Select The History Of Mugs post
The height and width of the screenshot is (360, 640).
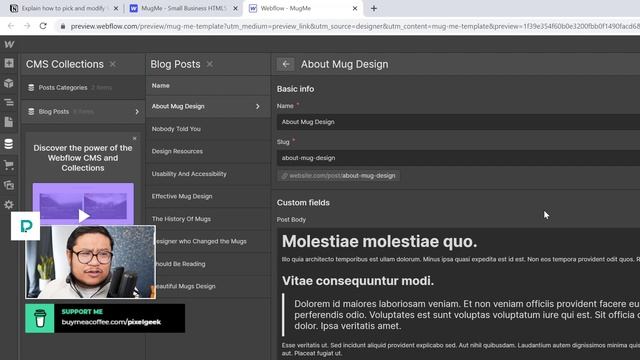click(x=208, y=219)
